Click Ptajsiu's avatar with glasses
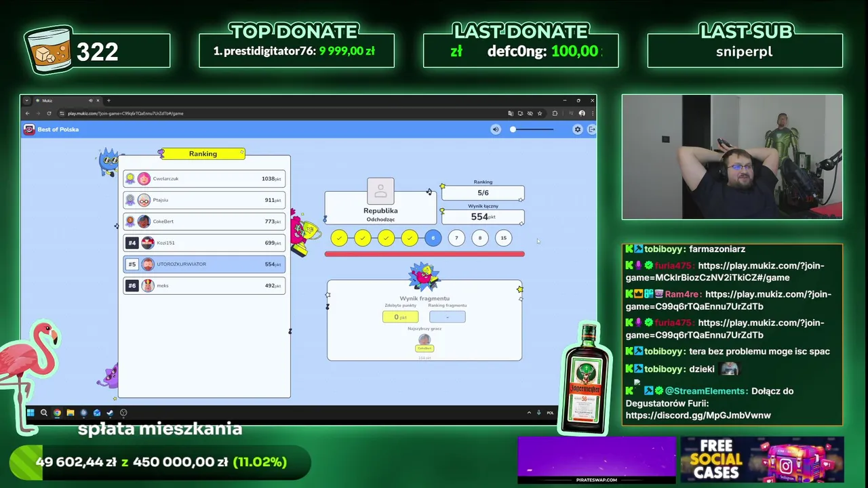Viewport: 868px width, 488px height. point(144,200)
